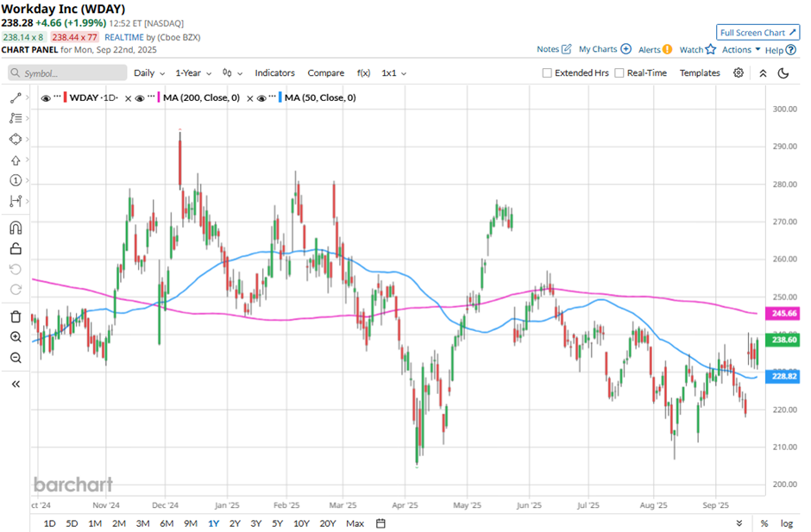The image size is (811, 532).
Task: Collapse the left drawing toolbar
Action: tap(16, 384)
